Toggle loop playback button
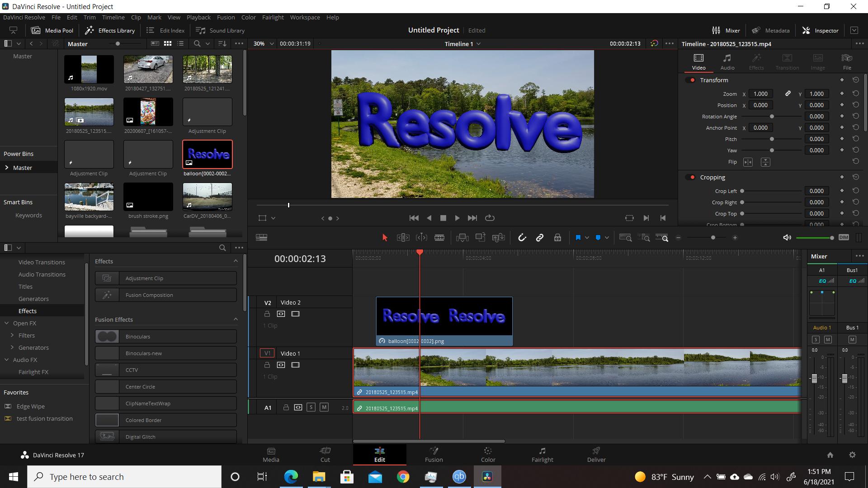Screen dimensions: 868x488 490,218
